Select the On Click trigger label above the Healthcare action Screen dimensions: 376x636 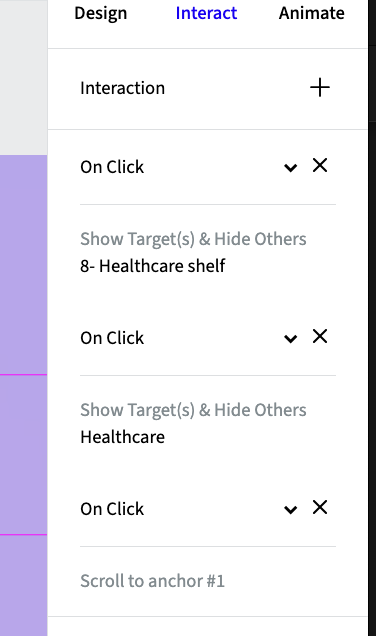click(112, 338)
